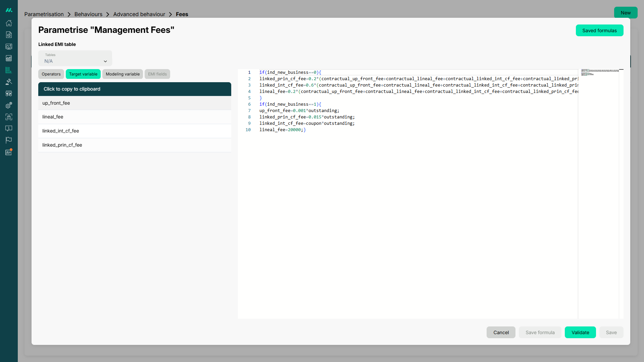The image size is (644, 362).
Task: Open the gears settings icon in sidebar
Action: click(x=9, y=105)
